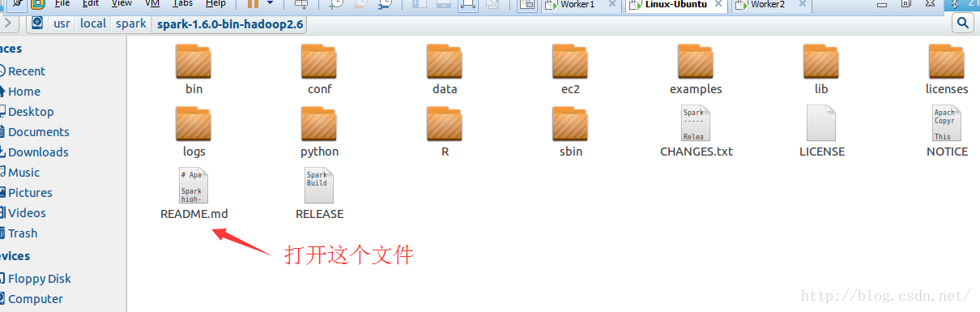Open the power options dropdown arrow
Image resolution: width=980 pixels, height=312 pixels.
pyautogui.click(x=270, y=3)
